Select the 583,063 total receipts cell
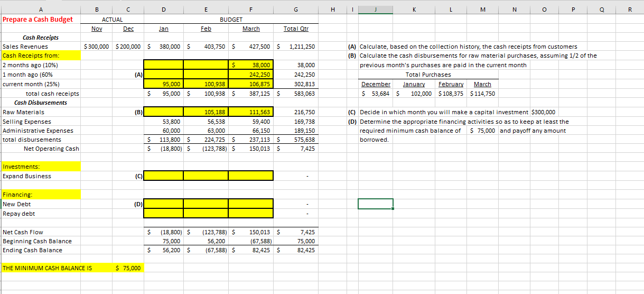Screen dimensions: 644x294 click(295, 94)
